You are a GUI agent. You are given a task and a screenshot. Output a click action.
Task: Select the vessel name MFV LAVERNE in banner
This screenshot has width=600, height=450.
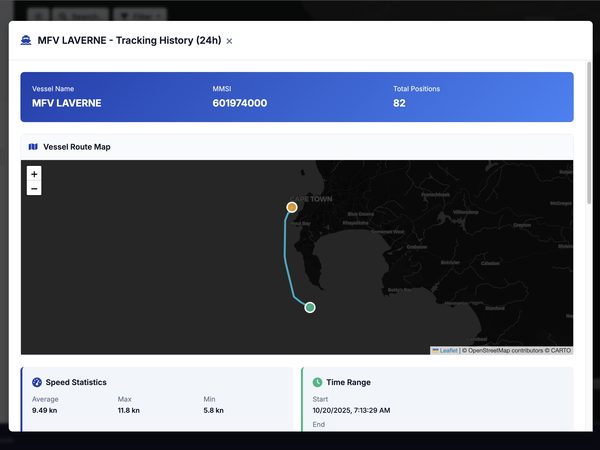(67, 103)
